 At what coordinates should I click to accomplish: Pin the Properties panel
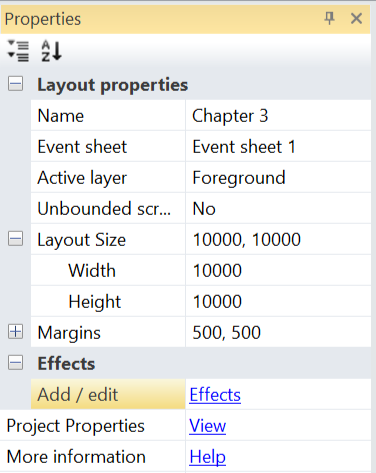(329, 18)
